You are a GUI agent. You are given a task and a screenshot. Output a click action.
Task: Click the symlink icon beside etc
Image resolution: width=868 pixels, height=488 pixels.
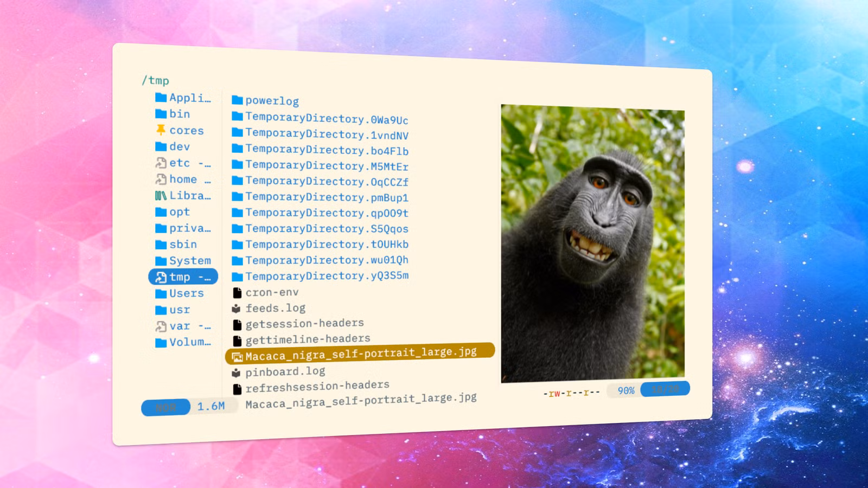coord(161,163)
